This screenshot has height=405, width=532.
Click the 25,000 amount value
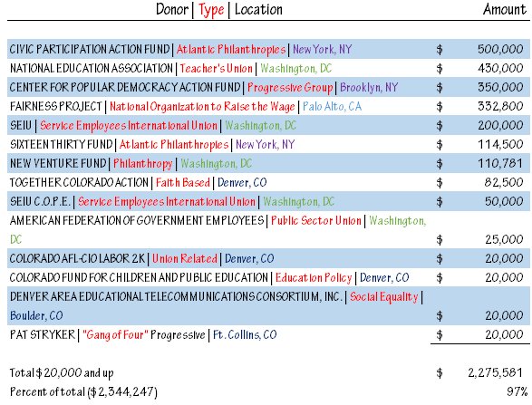504,239
